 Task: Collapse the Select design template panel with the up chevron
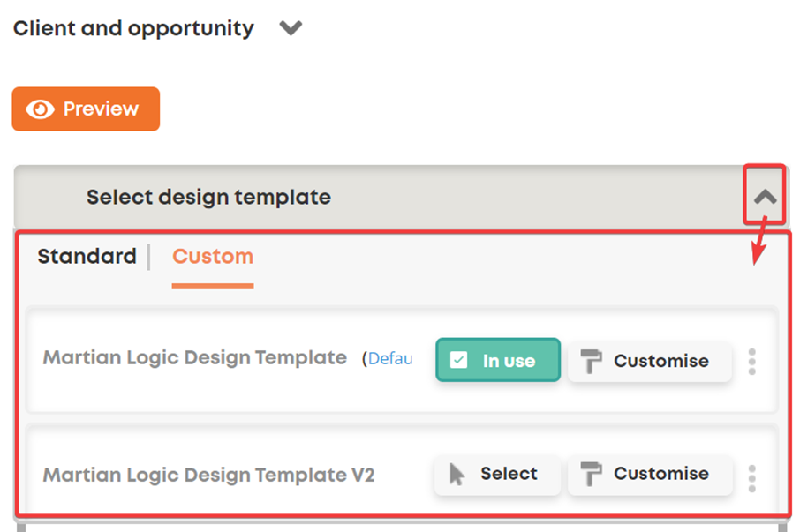click(x=765, y=196)
